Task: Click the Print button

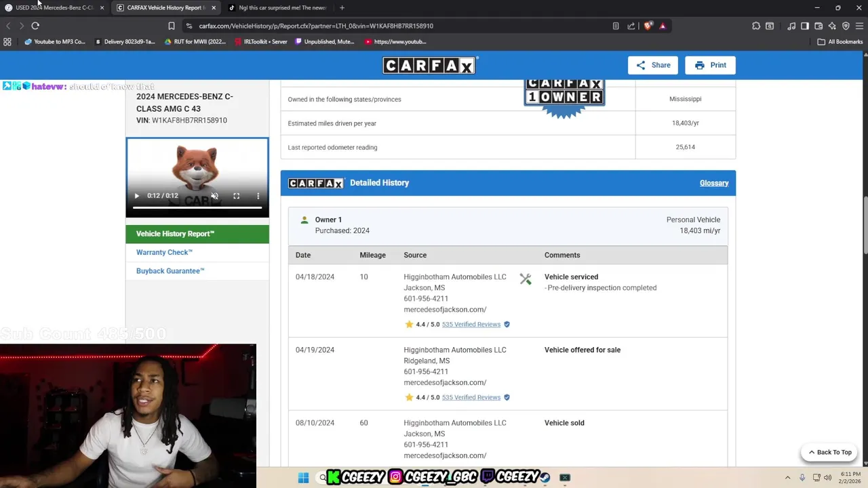Action: (x=710, y=65)
